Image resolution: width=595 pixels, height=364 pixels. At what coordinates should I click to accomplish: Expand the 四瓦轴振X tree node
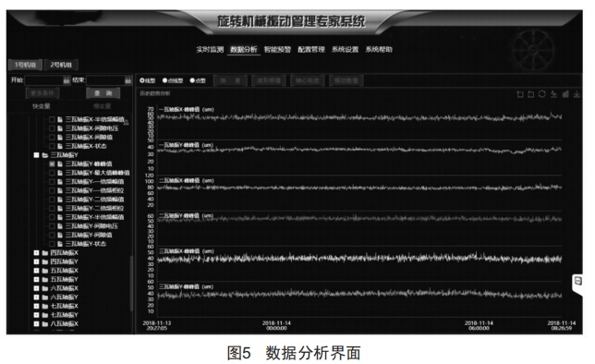click(x=36, y=253)
